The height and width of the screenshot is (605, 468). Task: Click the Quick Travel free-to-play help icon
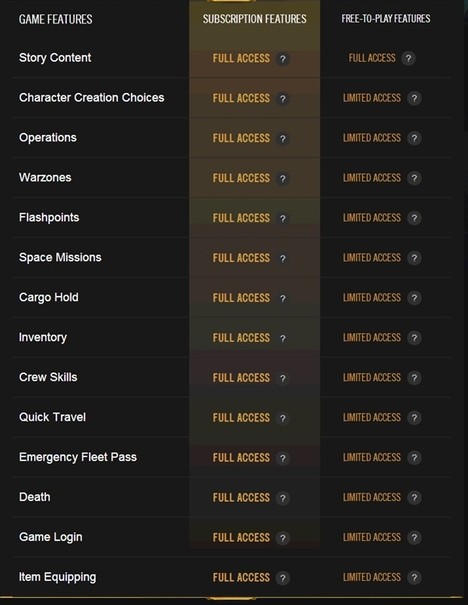414,417
